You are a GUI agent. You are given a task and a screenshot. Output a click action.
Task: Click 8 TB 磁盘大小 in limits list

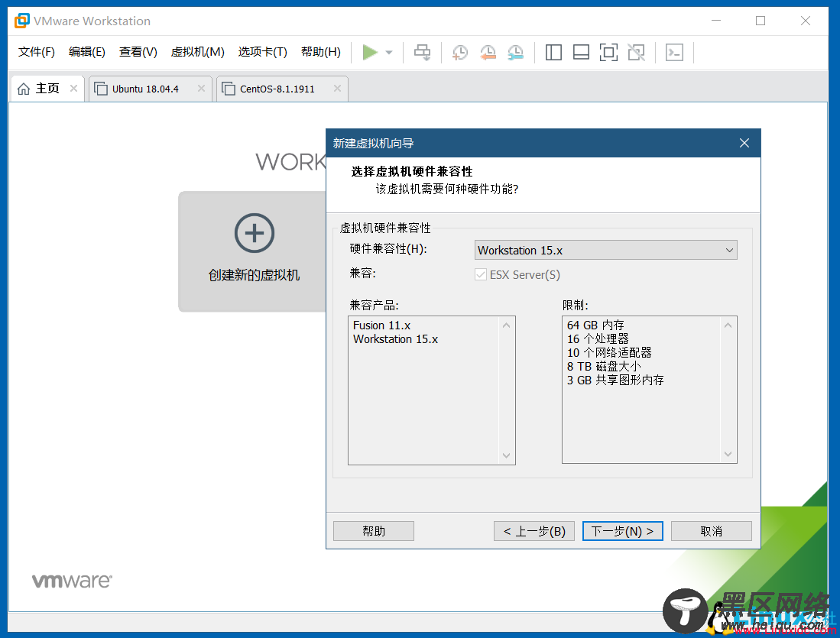tap(604, 367)
